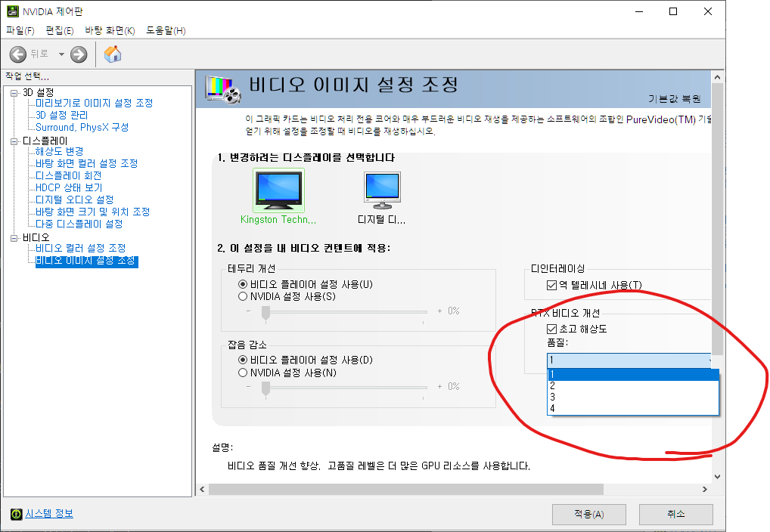Viewport: 770px width, 532px height.
Task: Click the Back arrow icon in toolbar
Action: click(x=18, y=54)
